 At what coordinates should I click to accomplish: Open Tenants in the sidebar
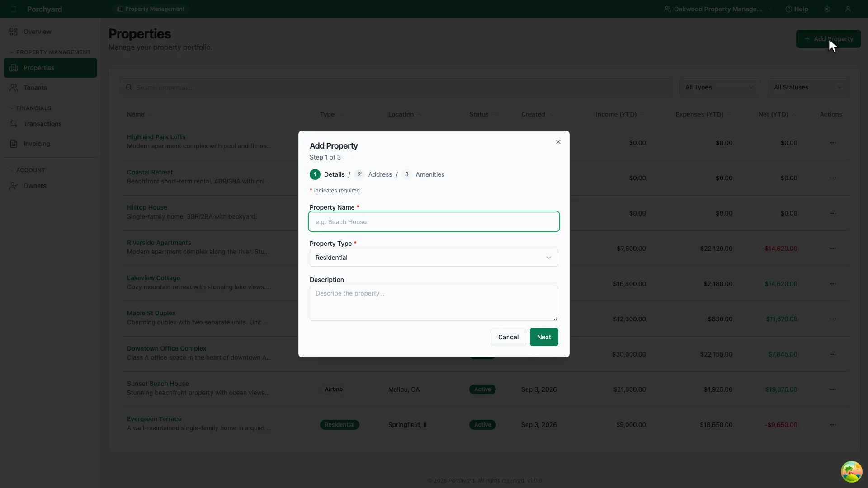[x=50, y=88]
